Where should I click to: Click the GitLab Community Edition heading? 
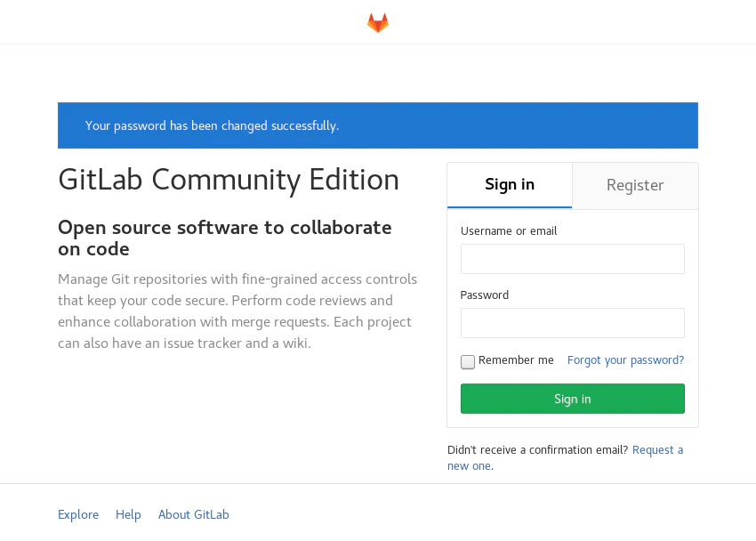tap(229, 180)
